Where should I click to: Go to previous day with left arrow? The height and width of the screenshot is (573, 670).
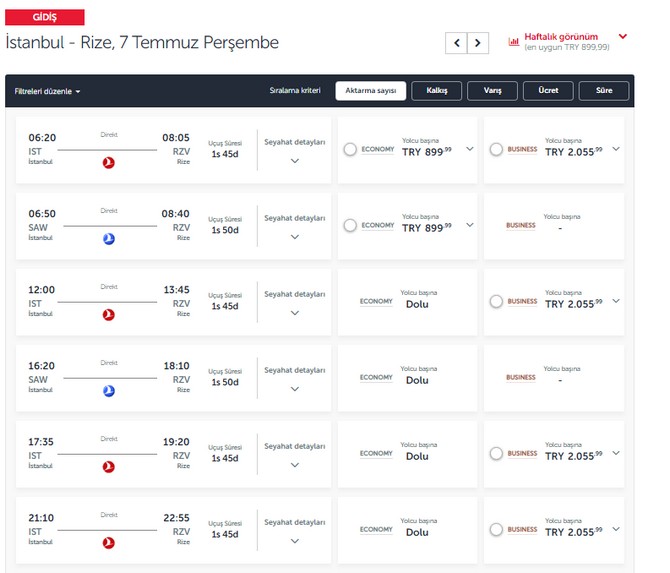coord(457,43)
